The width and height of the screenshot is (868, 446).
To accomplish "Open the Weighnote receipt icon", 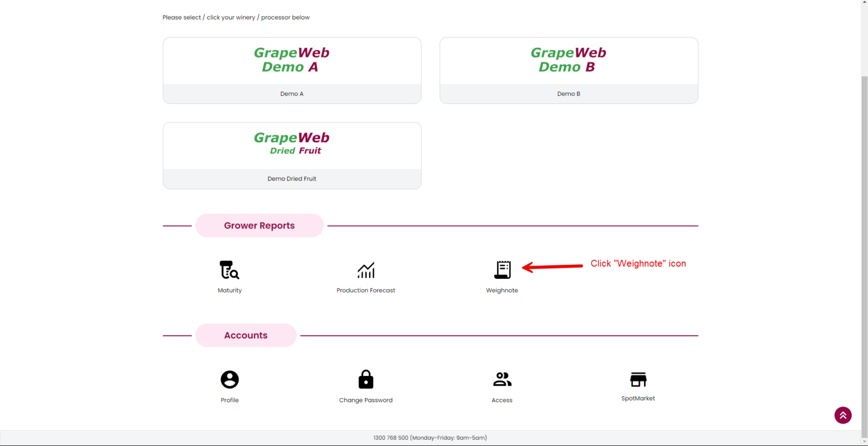I will 502,270.
